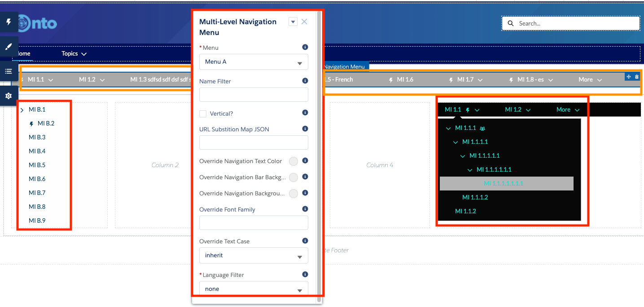Click info icon next to Name Filter
Screen dimensions: 644x307
point(305,81)
